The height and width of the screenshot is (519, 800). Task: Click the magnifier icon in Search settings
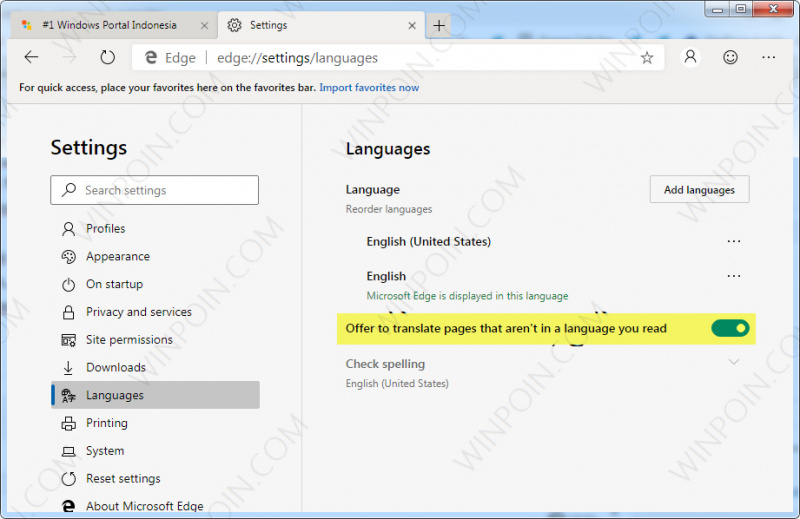(69, 190)
